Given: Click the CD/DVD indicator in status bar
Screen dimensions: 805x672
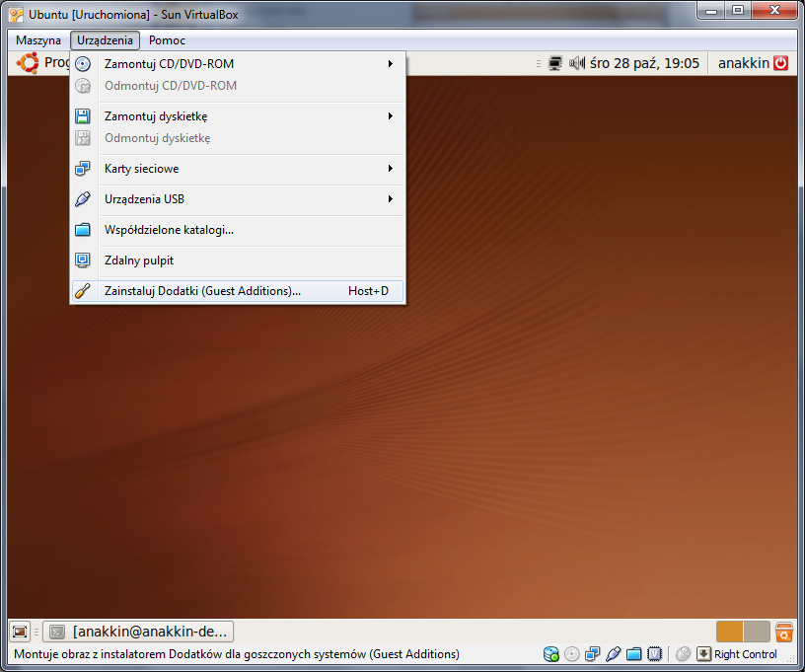Looking at the screenshot, I should tap(571, 654).
